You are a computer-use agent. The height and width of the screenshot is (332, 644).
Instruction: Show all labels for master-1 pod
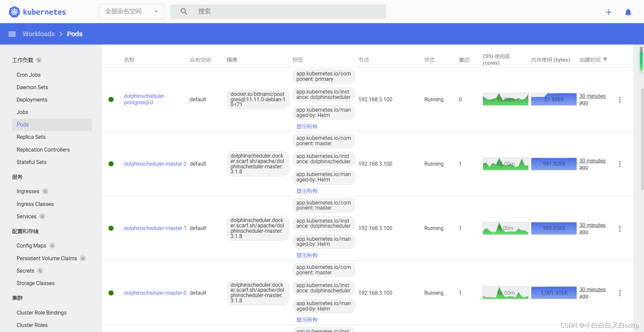coord(307,255)
